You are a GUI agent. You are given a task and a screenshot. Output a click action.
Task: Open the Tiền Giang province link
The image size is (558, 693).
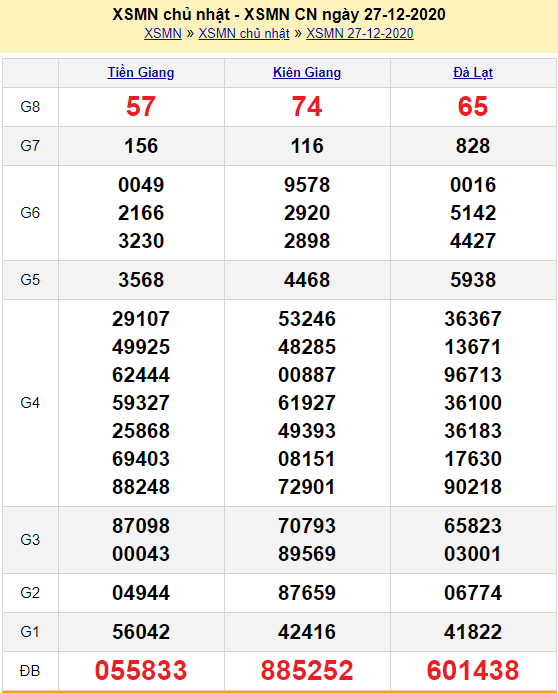click(x=141, y=72)
